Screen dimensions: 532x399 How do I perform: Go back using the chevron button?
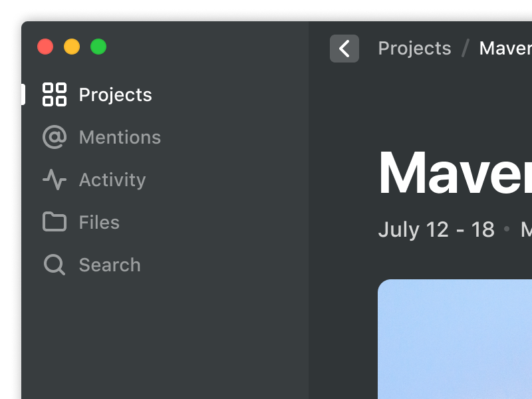pos(344,49)
